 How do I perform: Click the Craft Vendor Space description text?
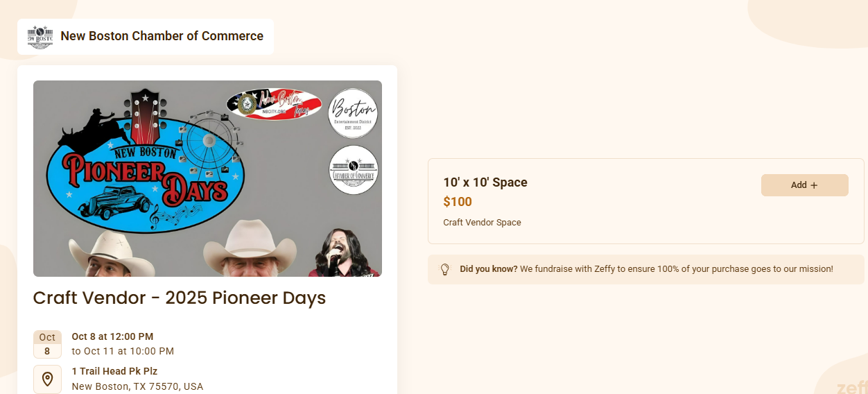pyautogui.click(x=482, y=223)
